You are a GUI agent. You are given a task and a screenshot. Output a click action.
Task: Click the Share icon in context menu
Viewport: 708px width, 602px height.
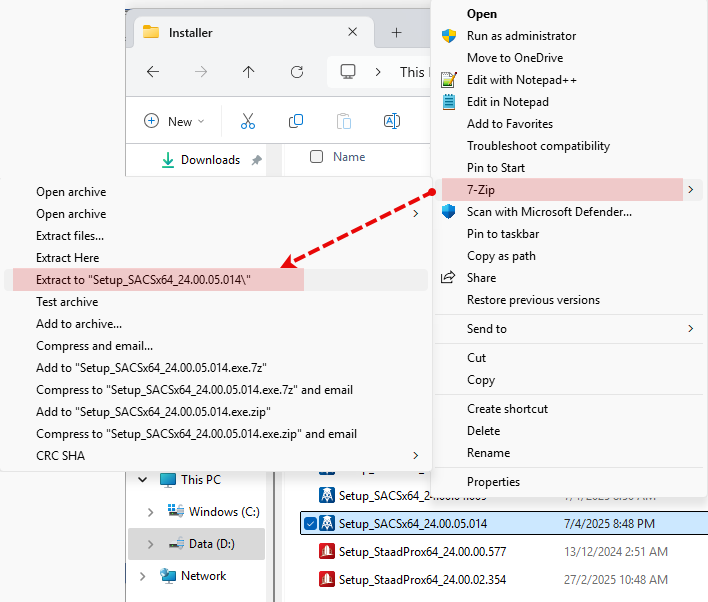(x=448, y=277)
